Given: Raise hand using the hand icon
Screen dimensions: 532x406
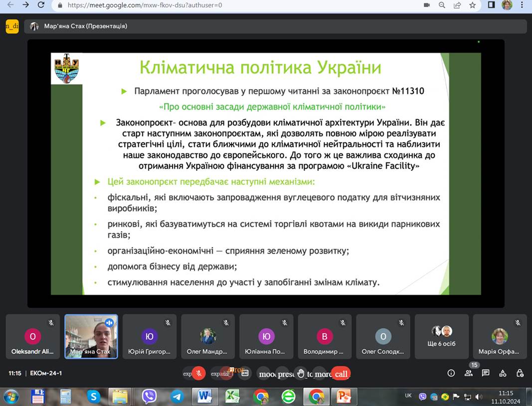Looking at the screenshot, I should 301,373.
